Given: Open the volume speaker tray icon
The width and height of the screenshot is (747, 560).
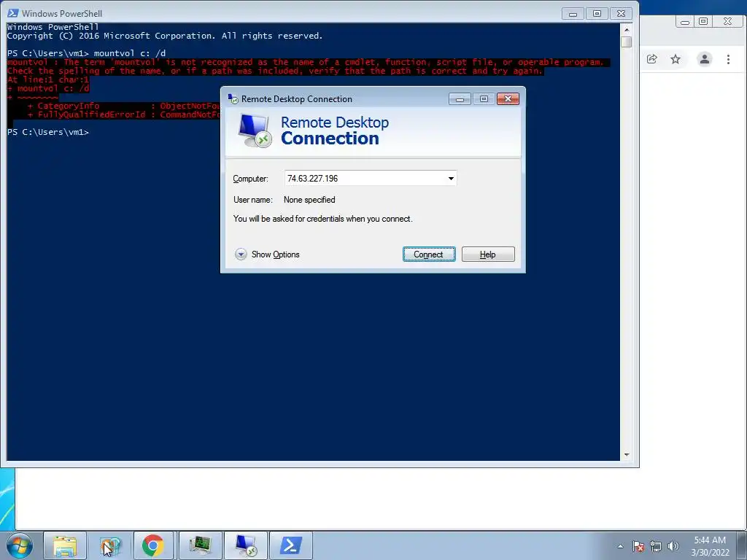Looking at the screenshot, I should click(673, 546).
